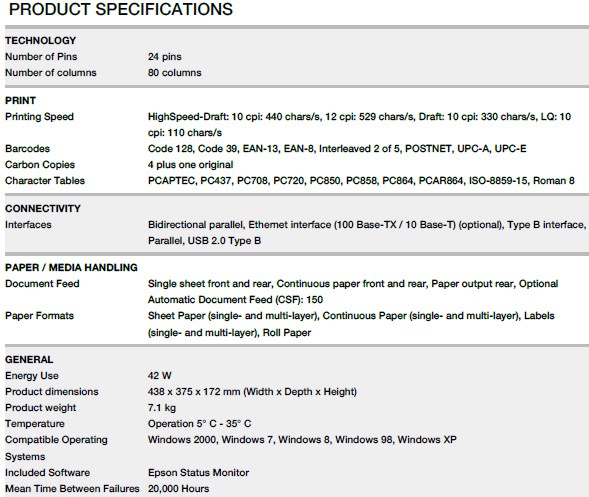This screenshot has width=589, height=497.
Task: Click the Epson Status Monitor text
Action: (198, 473)
